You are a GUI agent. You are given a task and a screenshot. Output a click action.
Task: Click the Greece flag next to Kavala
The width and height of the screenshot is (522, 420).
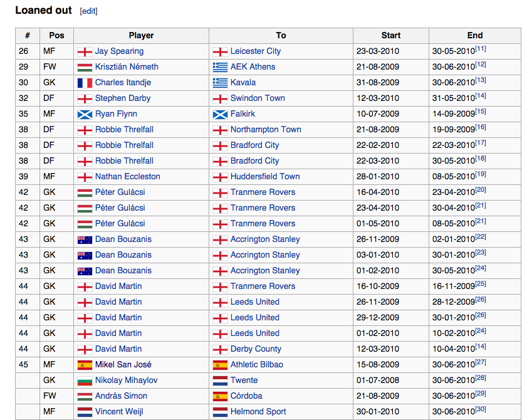(x=220, y=83)
